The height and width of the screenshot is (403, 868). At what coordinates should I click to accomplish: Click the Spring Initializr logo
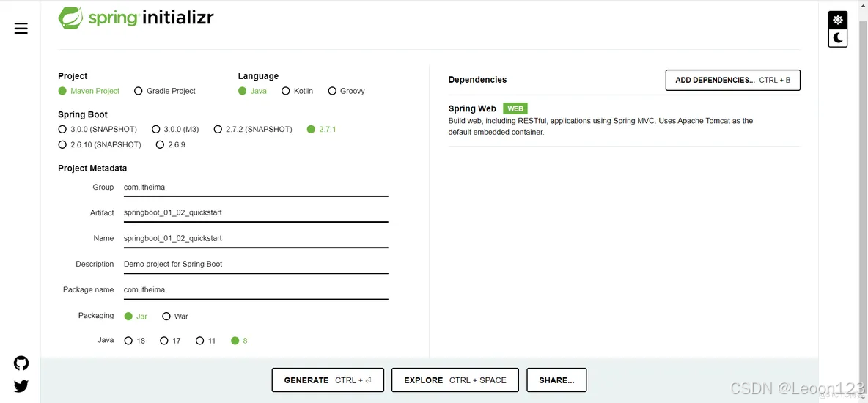[x=136, y=18]
